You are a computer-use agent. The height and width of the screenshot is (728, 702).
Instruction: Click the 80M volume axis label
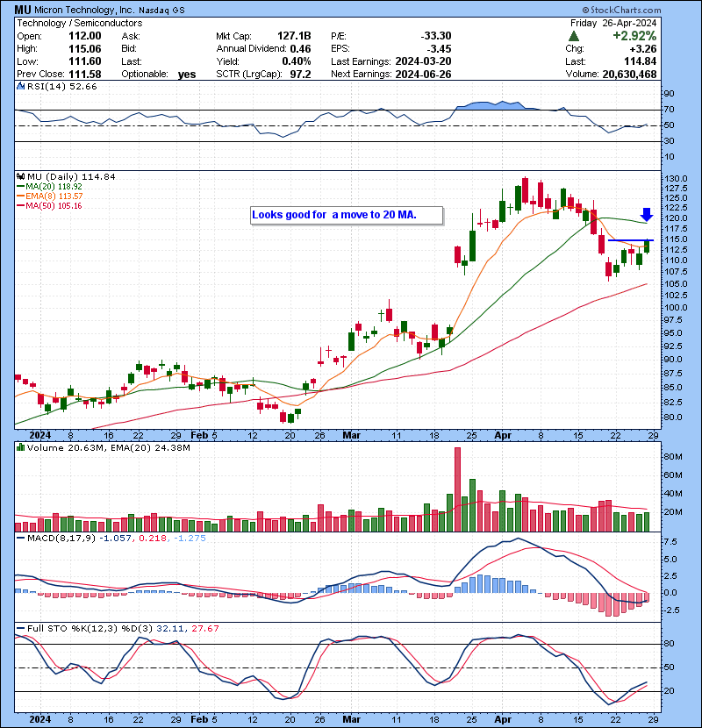coord(673,456)
